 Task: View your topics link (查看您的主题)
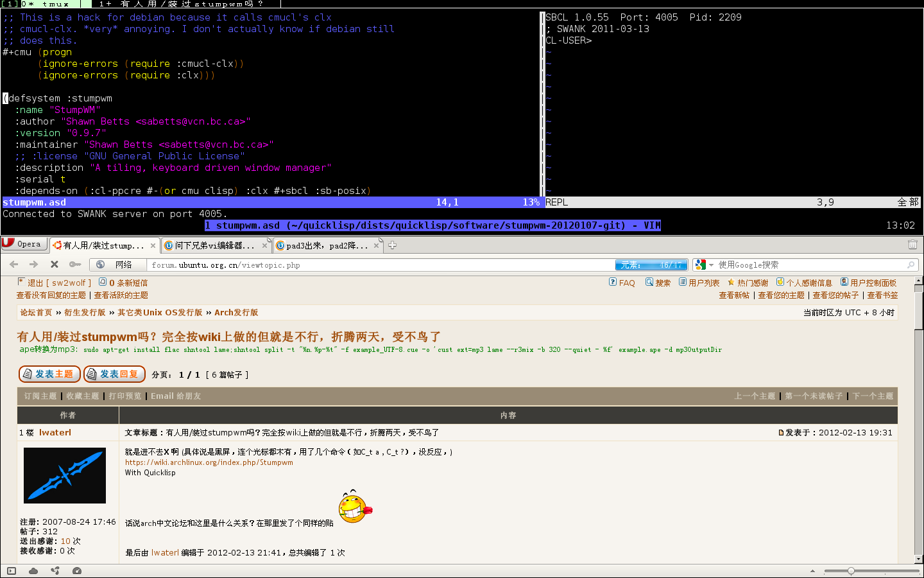click(x=781, y=295)
